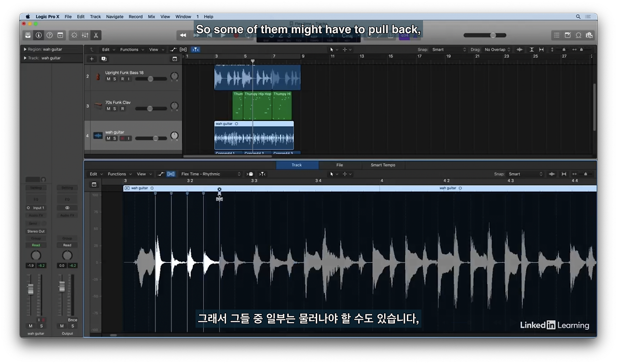Open tracks area Functions menu
Viewport: 617px width, 364px height.
[131, 50]
